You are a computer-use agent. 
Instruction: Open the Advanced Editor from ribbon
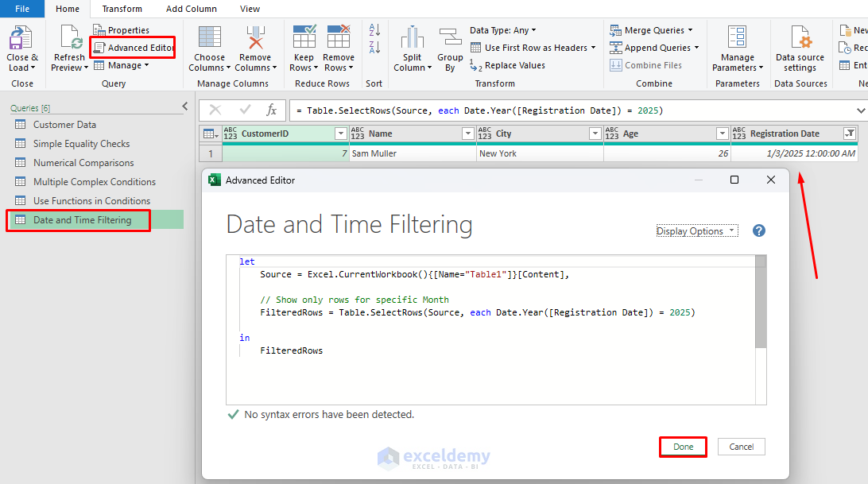tap(134, 48)
